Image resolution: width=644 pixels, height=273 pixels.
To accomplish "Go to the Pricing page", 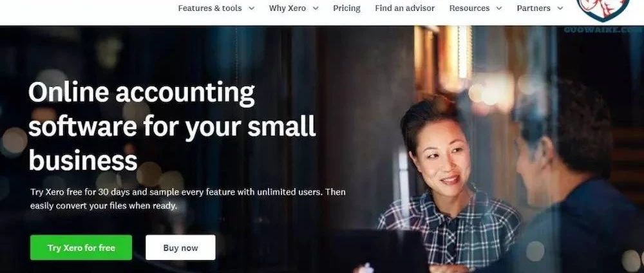I will pos(346,8).
